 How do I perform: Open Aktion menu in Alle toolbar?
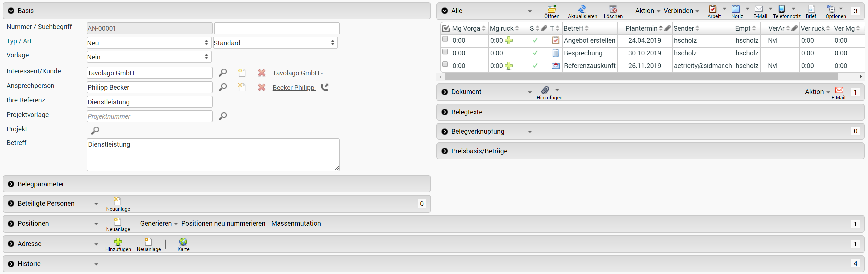click(x=647, y=11)
